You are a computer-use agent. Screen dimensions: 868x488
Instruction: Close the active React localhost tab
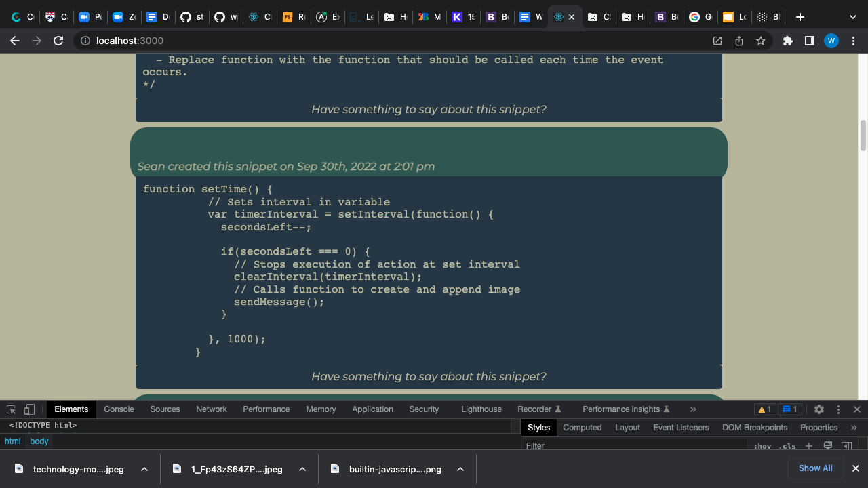572,17
